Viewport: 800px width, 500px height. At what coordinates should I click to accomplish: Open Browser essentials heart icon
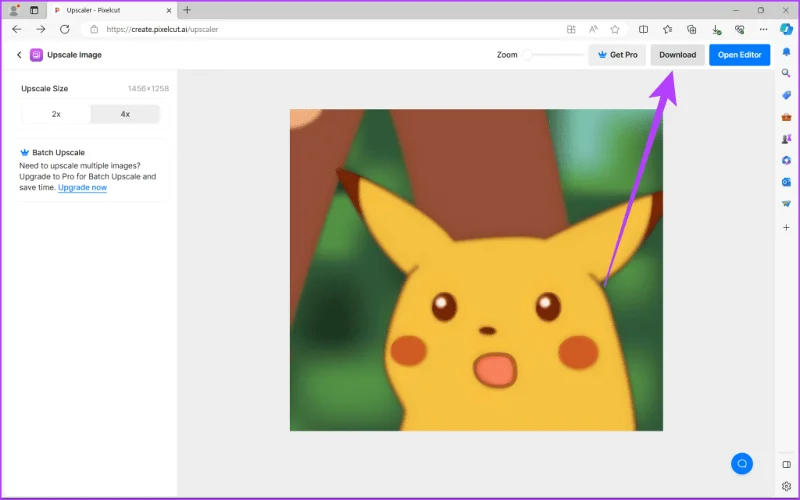(739, 30)
